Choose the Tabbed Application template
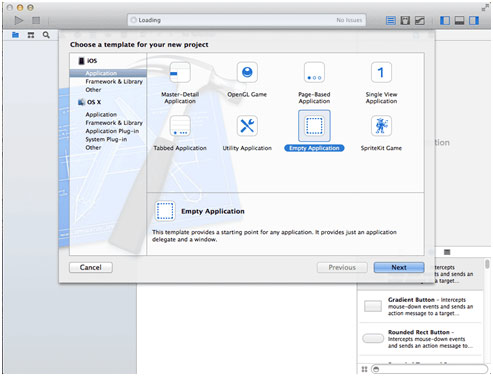 tap(180, 133)
